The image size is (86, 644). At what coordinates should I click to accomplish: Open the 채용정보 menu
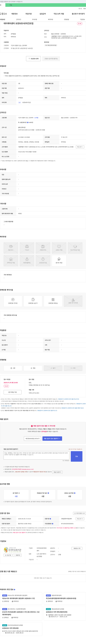pos(15,14)
